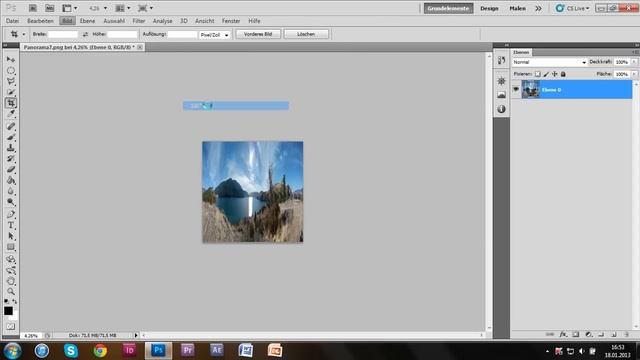Image resolution: width=640 pixels, height=360 pixels.
Task: Click the Breite input field
Action: click(x=62, y=34)
